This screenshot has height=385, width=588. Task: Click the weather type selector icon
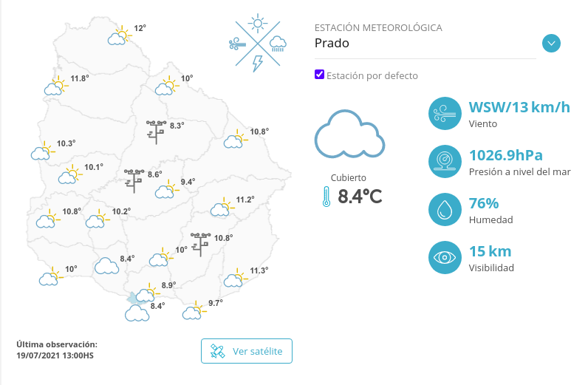coord(258,44)
